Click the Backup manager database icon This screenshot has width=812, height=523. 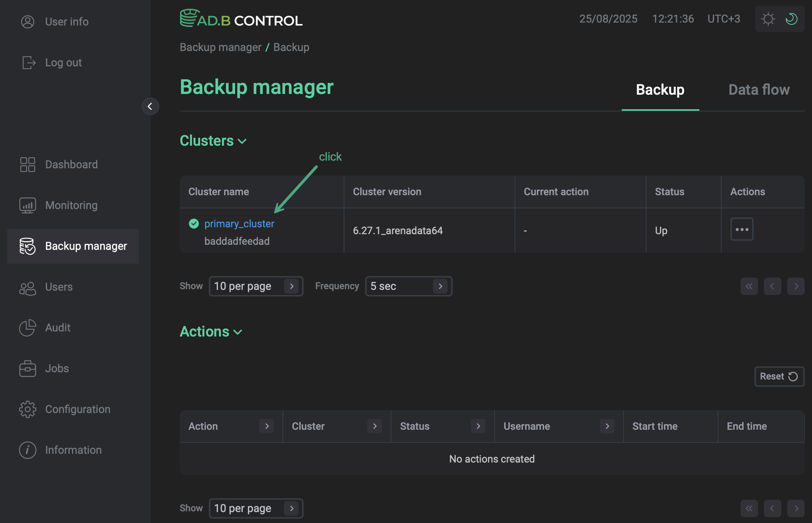coord(27,246)
